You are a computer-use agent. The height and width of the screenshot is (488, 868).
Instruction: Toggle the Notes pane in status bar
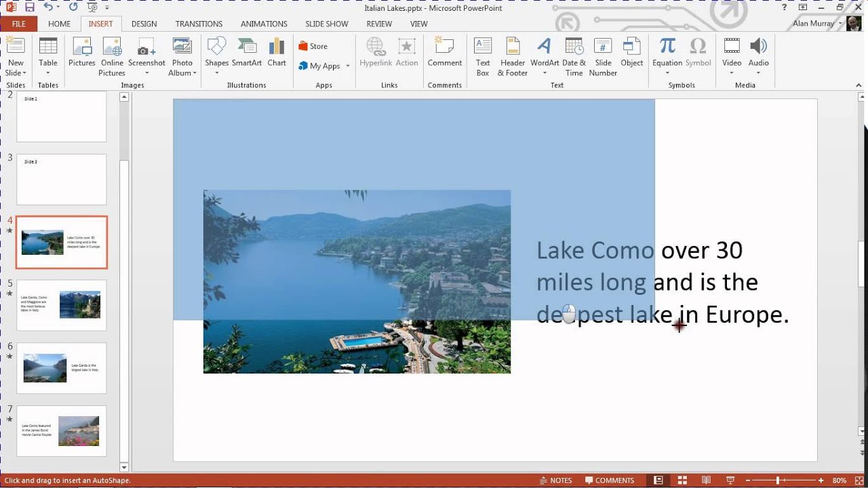point(555,481)
